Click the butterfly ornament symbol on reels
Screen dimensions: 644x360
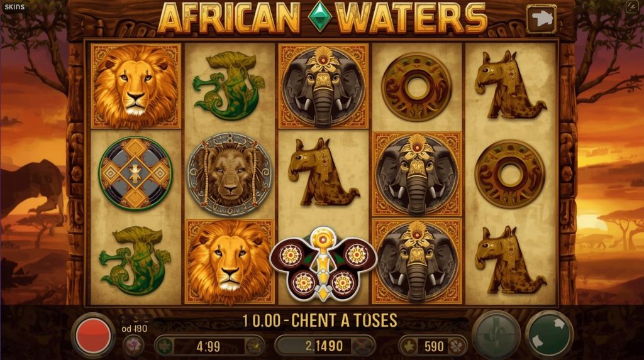[x=323, y=264]
